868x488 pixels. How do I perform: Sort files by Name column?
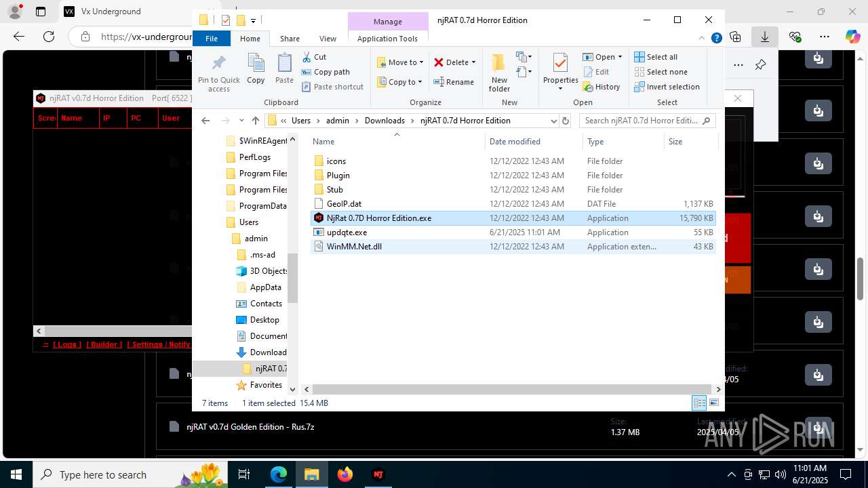pyautogui.click(x=397, y=142)
